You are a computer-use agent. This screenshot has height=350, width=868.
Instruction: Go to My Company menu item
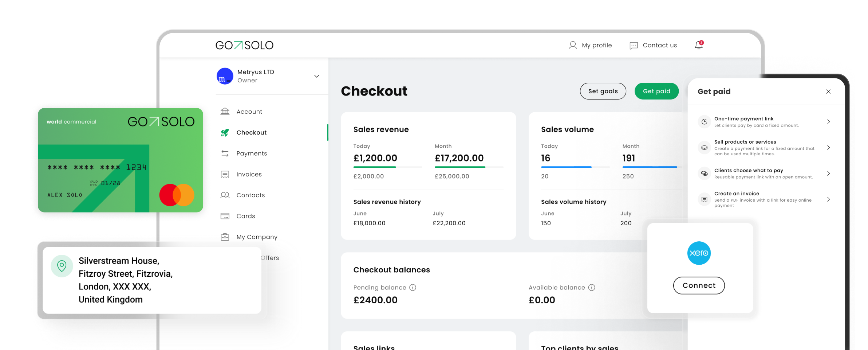click(x=257, y=237)
